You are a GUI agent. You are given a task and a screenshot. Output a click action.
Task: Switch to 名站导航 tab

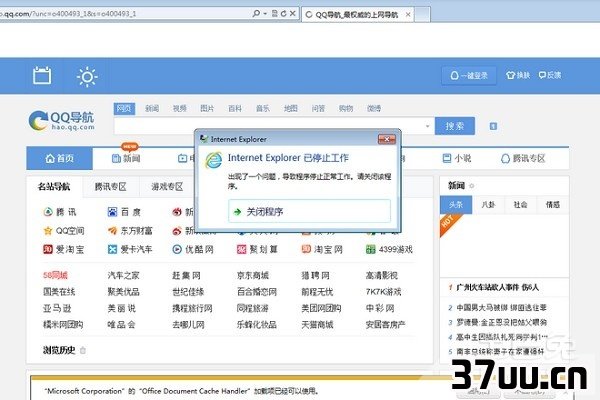54,187
